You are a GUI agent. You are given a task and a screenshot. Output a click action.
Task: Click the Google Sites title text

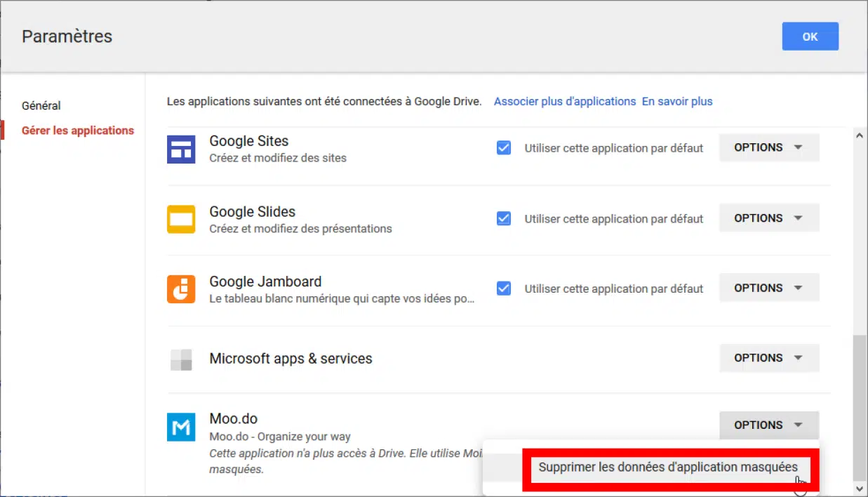click(x=249, y=141)
